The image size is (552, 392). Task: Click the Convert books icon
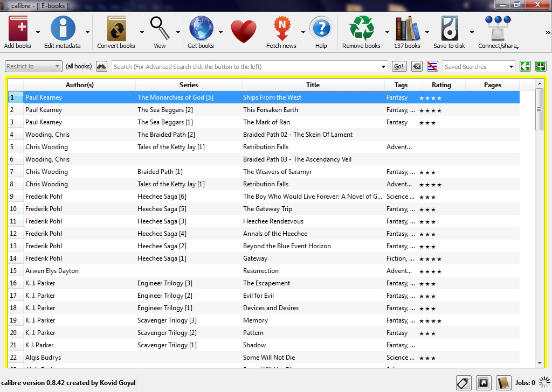pos(116,28)
